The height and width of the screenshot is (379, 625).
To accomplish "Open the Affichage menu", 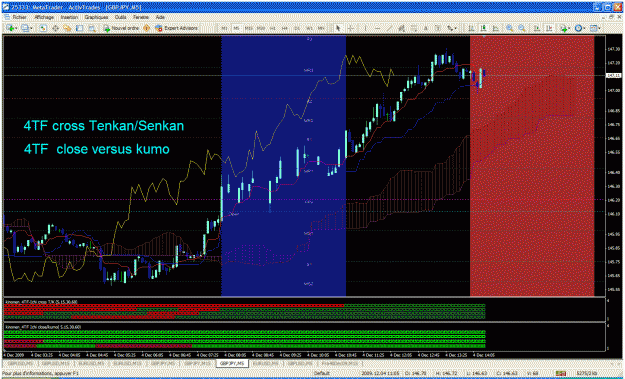I will click(44, 18).
